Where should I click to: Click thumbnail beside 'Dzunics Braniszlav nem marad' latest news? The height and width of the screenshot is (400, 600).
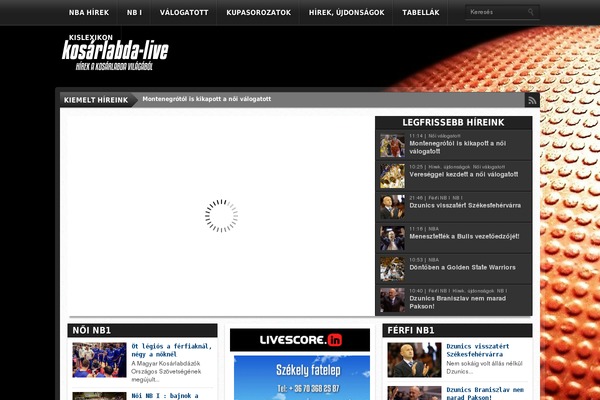[392, 300]
